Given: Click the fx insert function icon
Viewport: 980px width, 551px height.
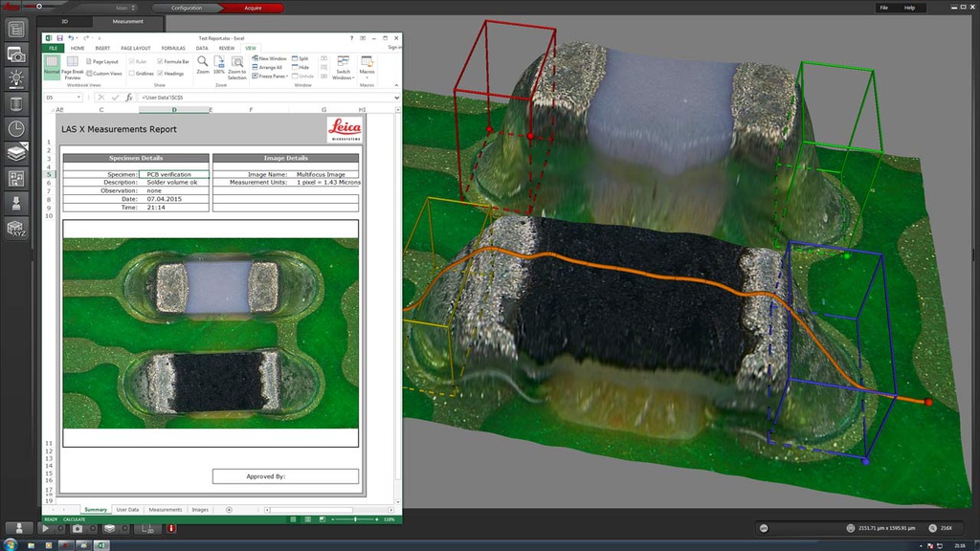Looking at the screenshot, I should 129,98.
